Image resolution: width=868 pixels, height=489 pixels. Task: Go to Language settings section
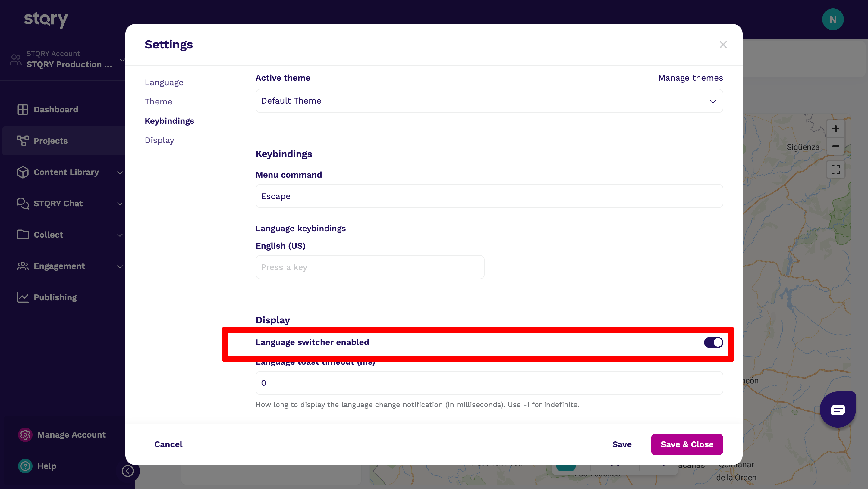click(164, 83)
